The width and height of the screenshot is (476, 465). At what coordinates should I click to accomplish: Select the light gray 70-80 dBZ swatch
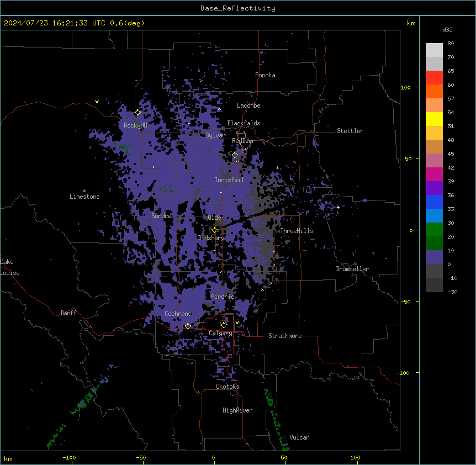434,50
